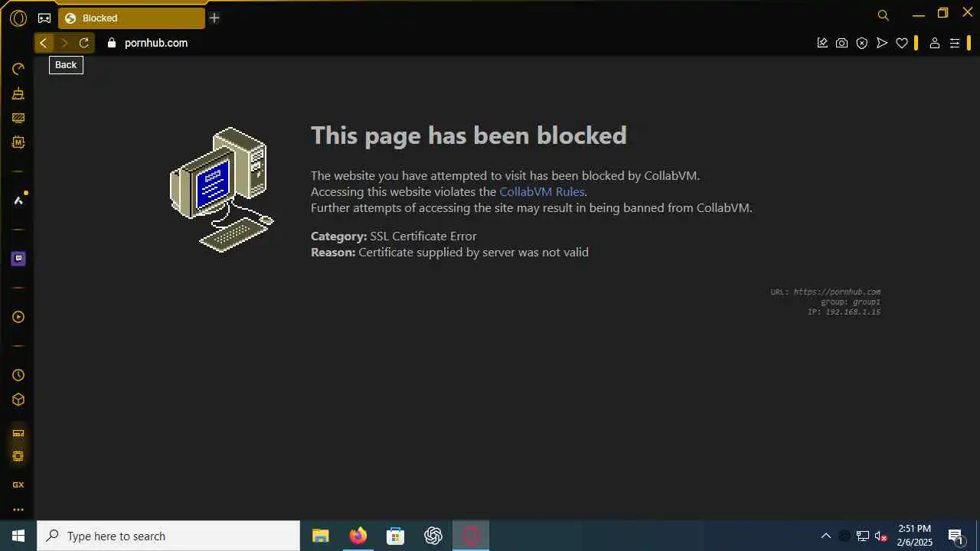Open the profile account icon
Viewport: 980px width, 551px height.
pyautogui.click(x=935, y=43)
